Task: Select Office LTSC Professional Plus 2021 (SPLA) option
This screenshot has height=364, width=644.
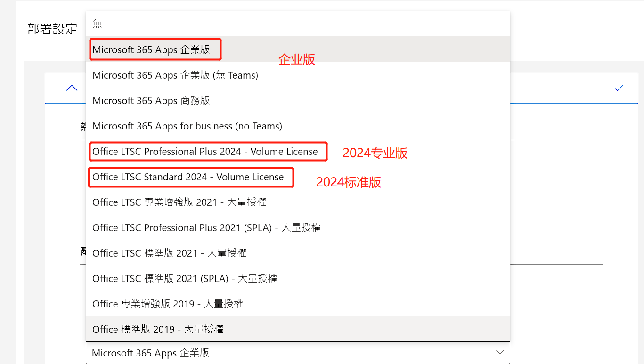Action: (x=298, y=227)
